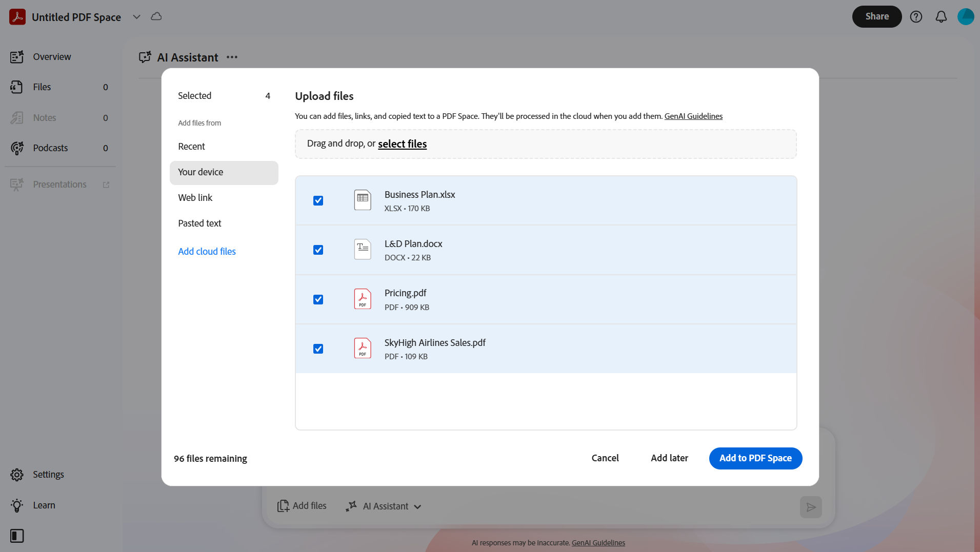Select the Your device source
Screen dimensions: 980x552
coord(224,173)
